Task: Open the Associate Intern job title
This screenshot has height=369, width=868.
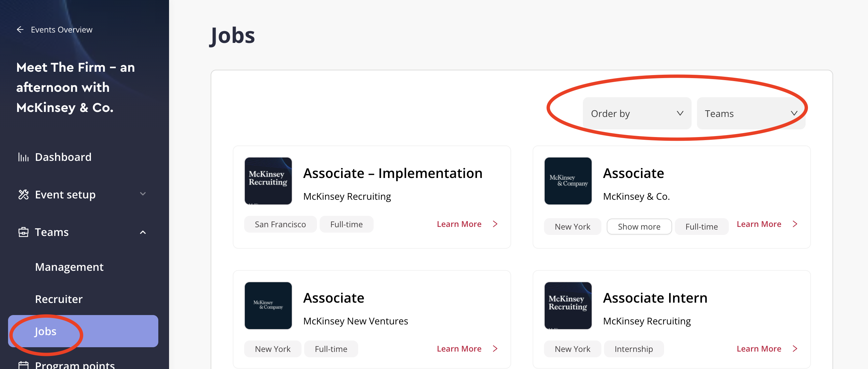Action: (655, 298)
